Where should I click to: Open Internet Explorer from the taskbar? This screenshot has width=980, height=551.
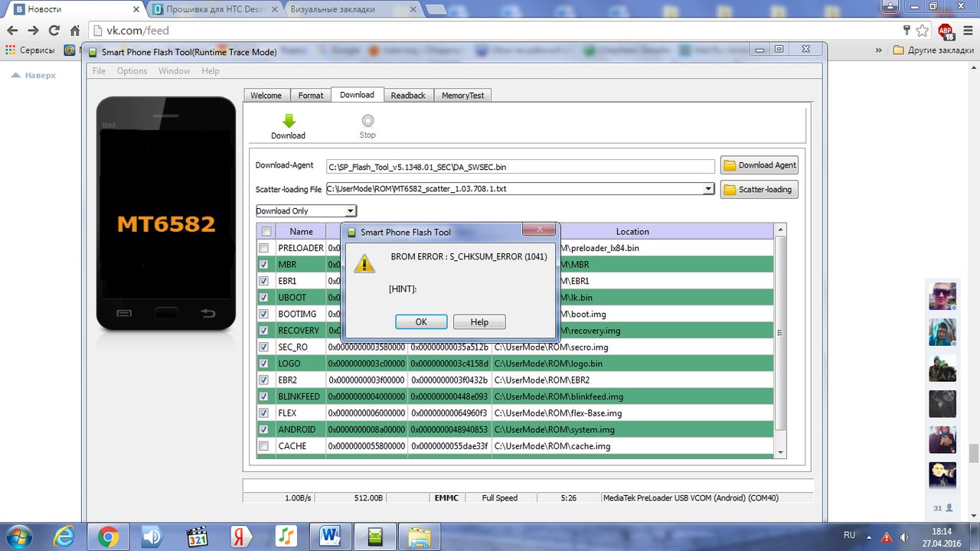click(x=63, y=536)
